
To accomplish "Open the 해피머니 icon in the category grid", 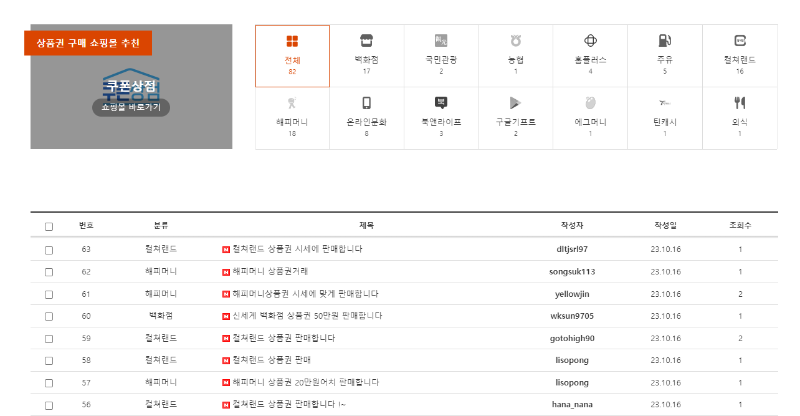I will click(292, 103).
